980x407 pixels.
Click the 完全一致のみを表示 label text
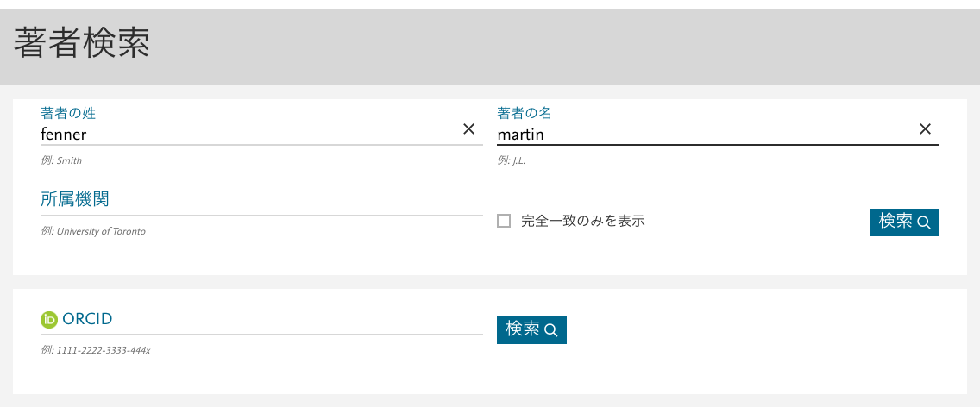pos(582,221)
